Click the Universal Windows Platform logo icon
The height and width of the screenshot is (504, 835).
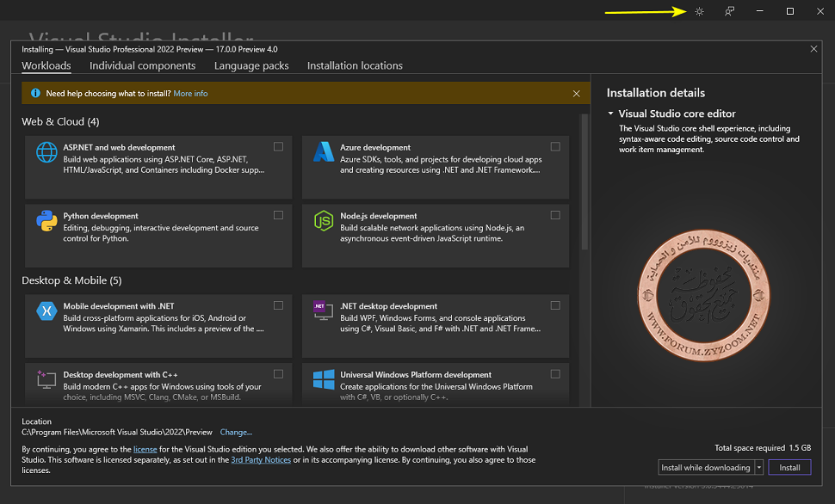click(x=324, y=379)
